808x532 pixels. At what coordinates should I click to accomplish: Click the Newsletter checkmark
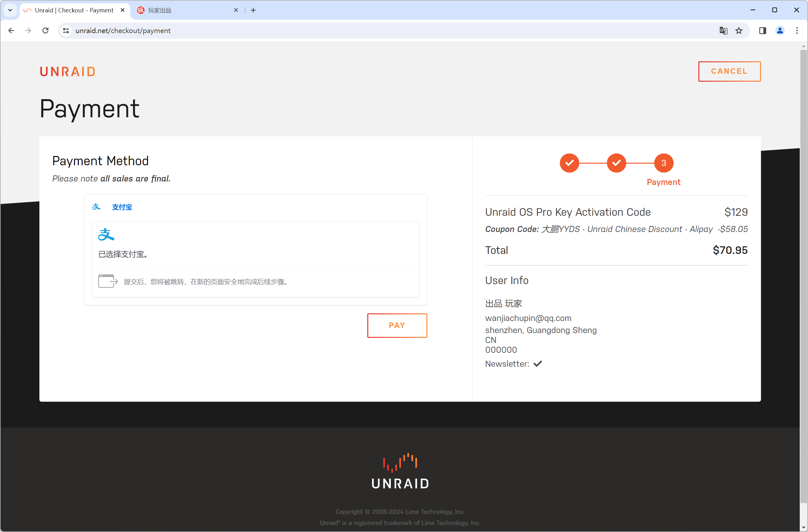pos(538,364)
